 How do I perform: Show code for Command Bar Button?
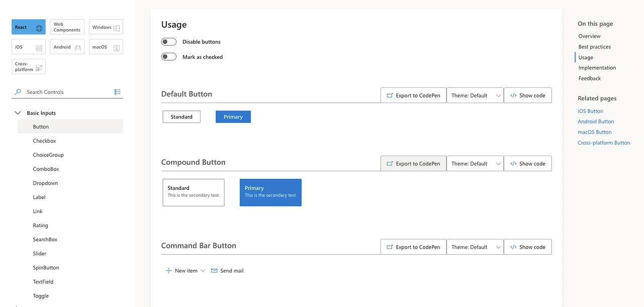pyautogui.click(x=528, y=247)
